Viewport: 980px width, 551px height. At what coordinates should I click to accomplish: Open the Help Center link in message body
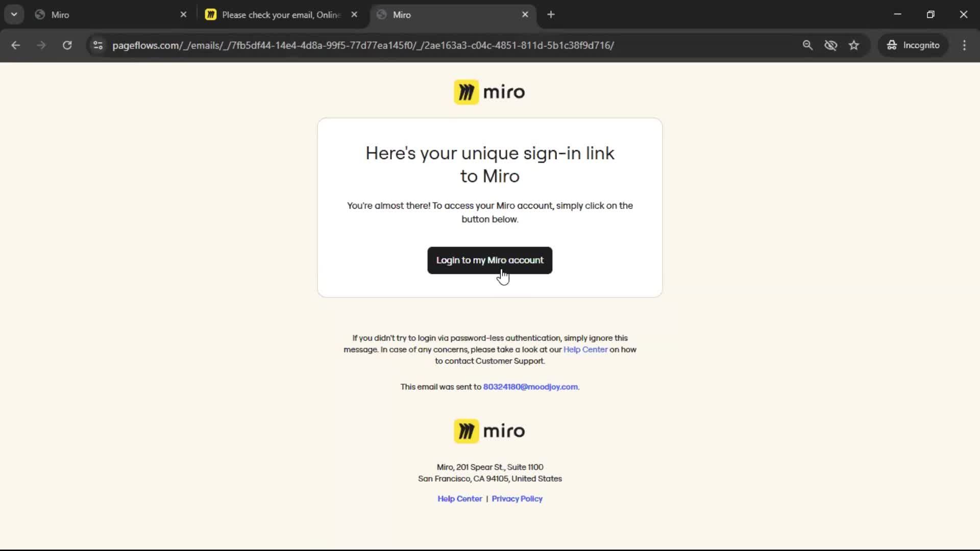tap(585, 349)
